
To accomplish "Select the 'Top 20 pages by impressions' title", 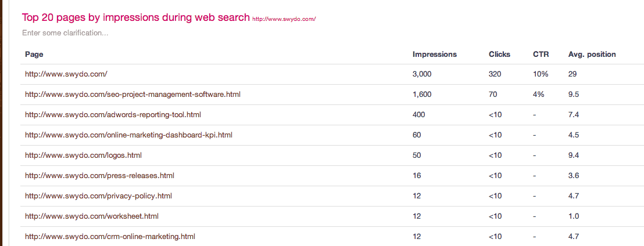I will [136, 17].
